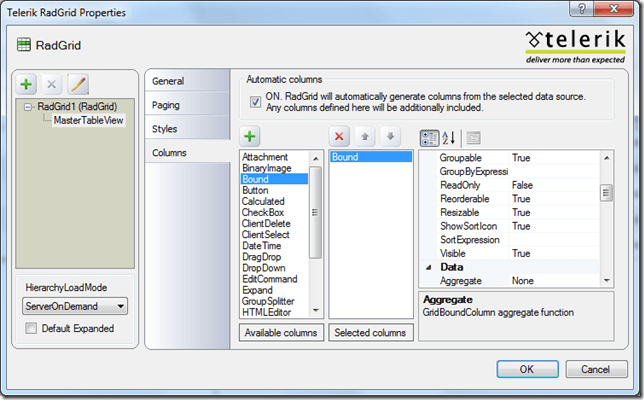
Task: Select Attachment in available columns
Action: [x=274, y=157]
